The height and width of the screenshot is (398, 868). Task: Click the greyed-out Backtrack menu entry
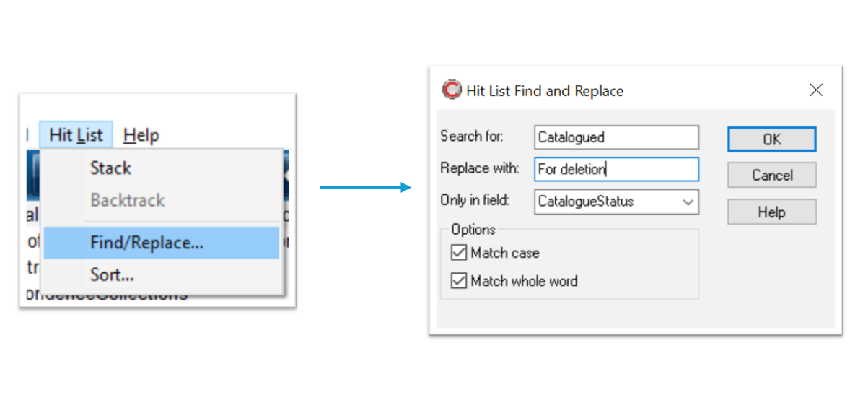[127, 200]
